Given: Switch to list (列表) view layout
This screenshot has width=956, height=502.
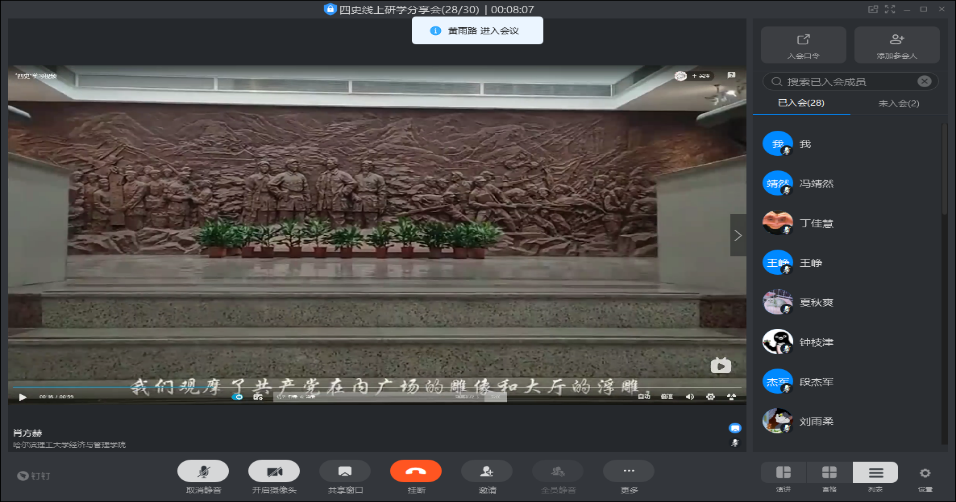Looking at the screenshot, I should tap(875, 473).
